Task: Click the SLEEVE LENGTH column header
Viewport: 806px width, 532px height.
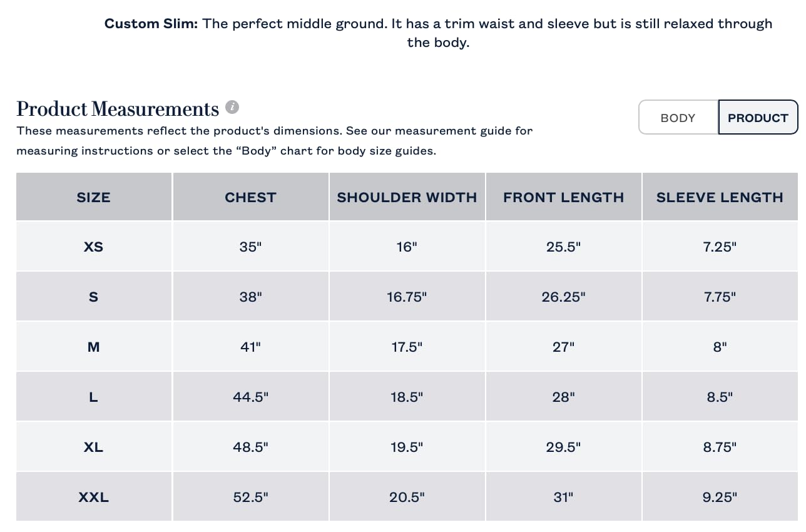Action: 720,197
